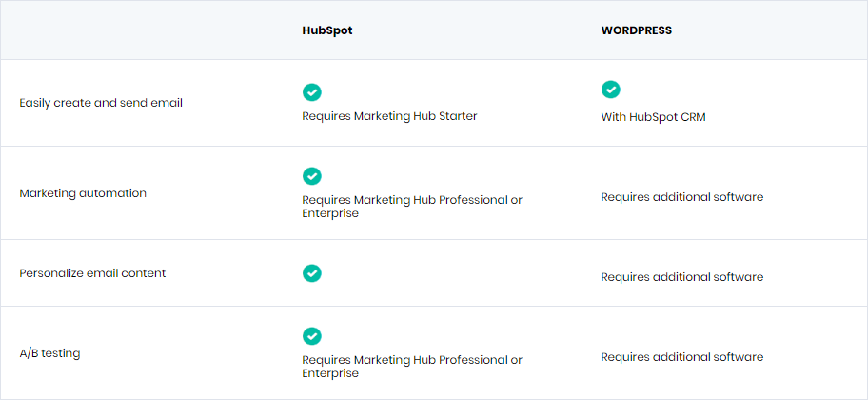Click 'With HubSpot CRM' note
The width and height of the screenshot is (868, 400).
tap(653, 117)
